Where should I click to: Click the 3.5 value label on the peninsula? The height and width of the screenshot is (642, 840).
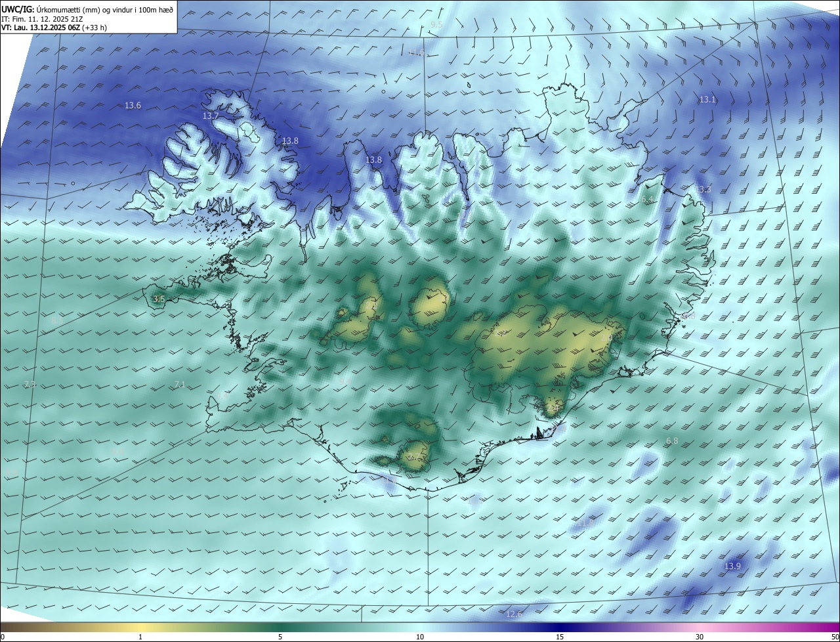pos(159,299)
